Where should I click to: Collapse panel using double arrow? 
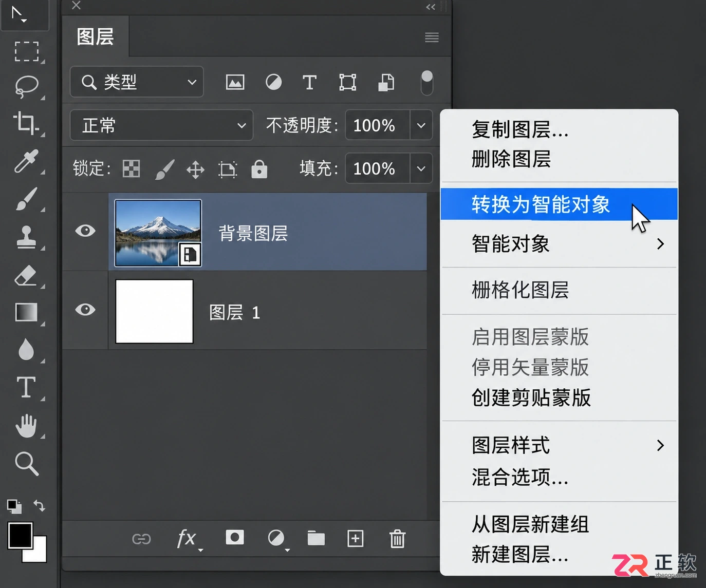(x=431, y=7)
